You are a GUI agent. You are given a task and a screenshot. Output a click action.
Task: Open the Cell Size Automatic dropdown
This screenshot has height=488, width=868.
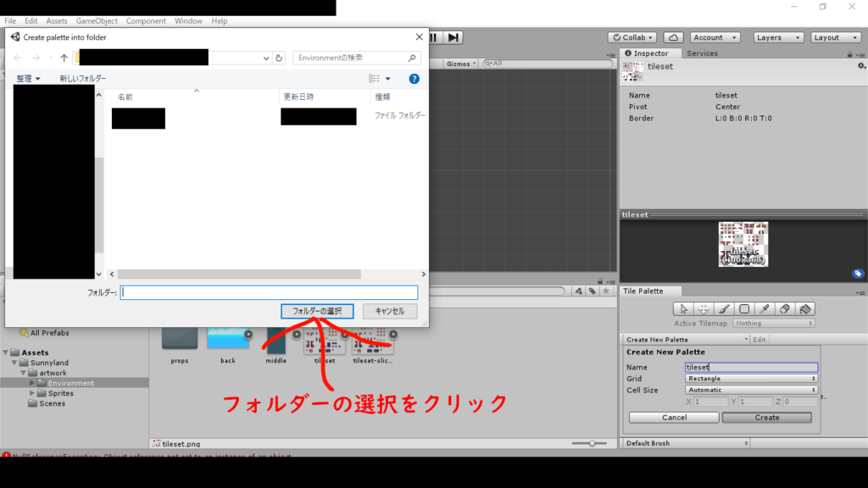[x=750, y=390]
